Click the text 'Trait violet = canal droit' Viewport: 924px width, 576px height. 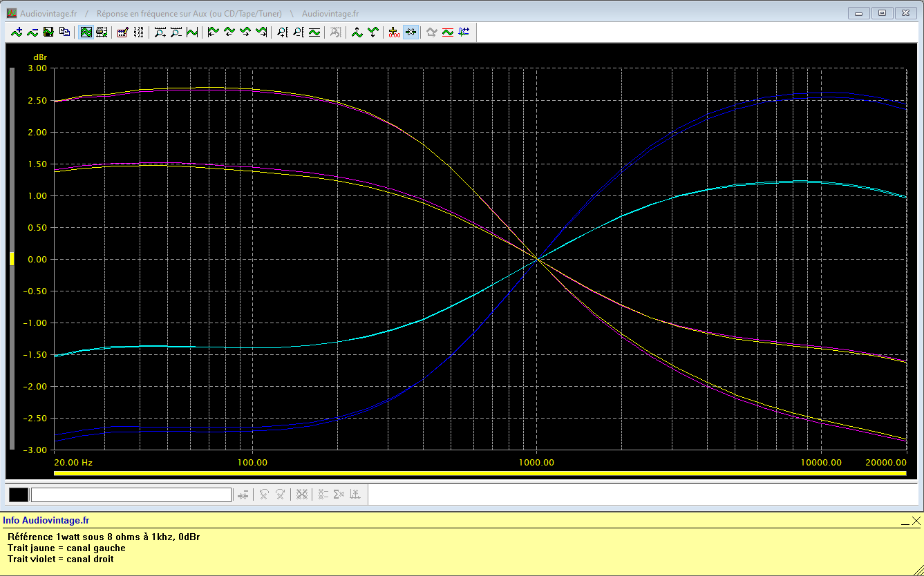pos(61,559)
